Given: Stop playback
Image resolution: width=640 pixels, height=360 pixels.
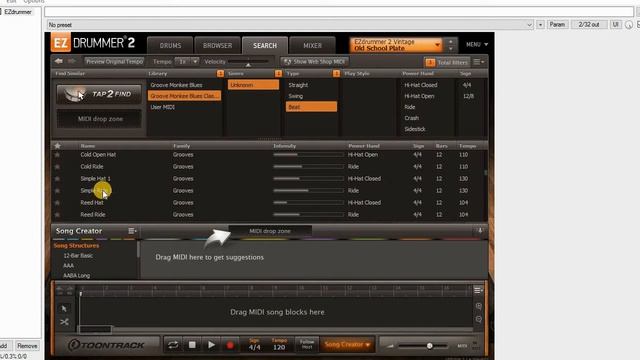Looking at the screenshot, I should [x=192, y=345].
